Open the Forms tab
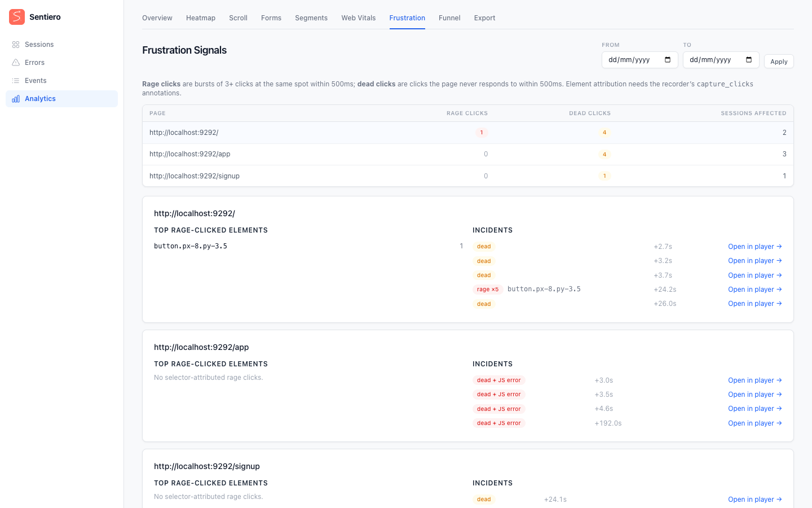 coord(271,18)
